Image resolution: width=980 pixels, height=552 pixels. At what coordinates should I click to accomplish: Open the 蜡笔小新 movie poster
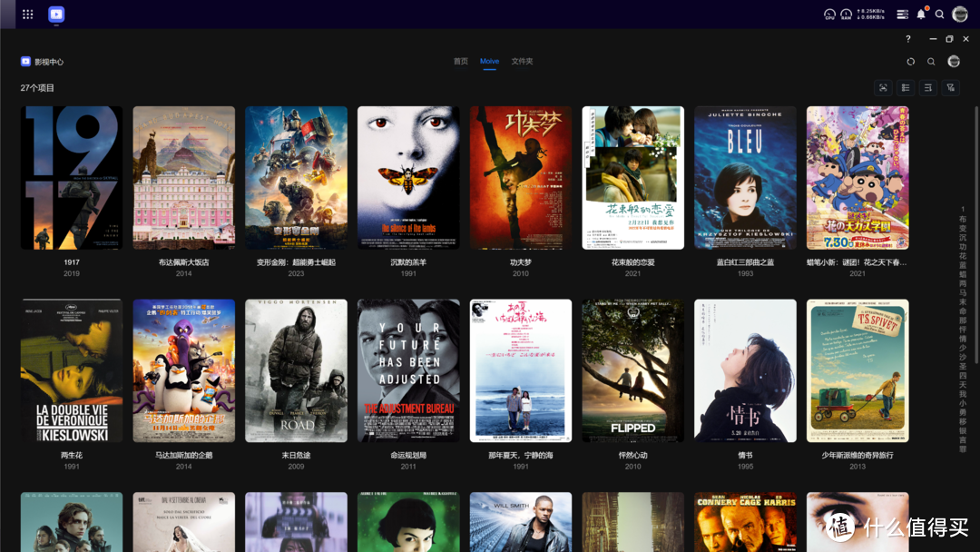(x=857, y=178)
